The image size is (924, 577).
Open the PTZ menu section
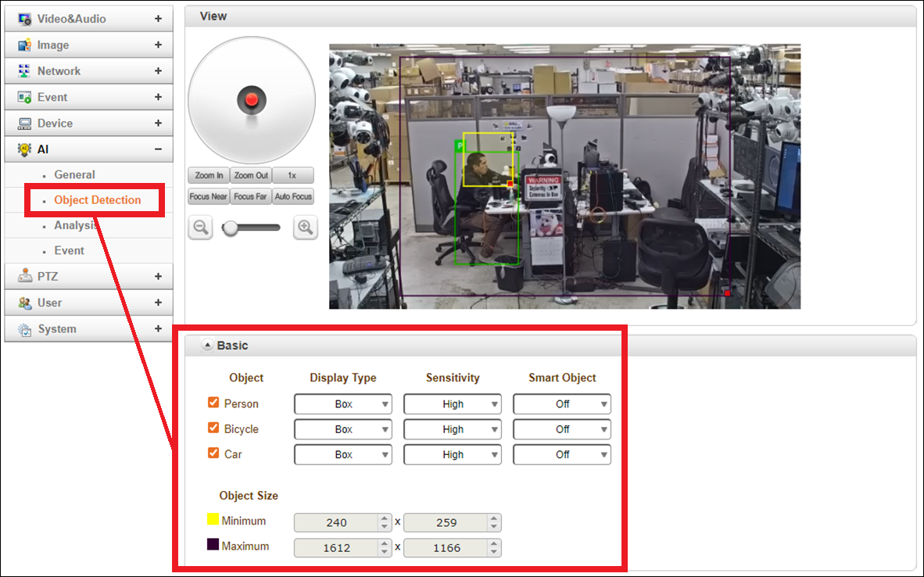[89, 277]
